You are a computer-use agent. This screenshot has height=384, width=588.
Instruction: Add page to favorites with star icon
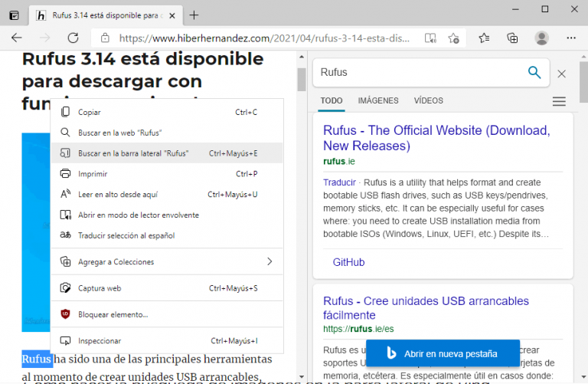(x=454, y=38)
